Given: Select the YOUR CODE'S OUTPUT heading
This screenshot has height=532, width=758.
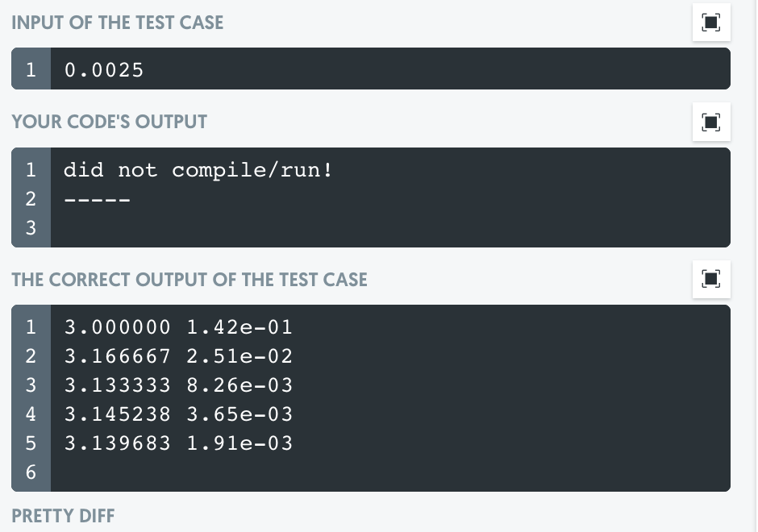Looking at the screenshot, I should coord(109,122).
